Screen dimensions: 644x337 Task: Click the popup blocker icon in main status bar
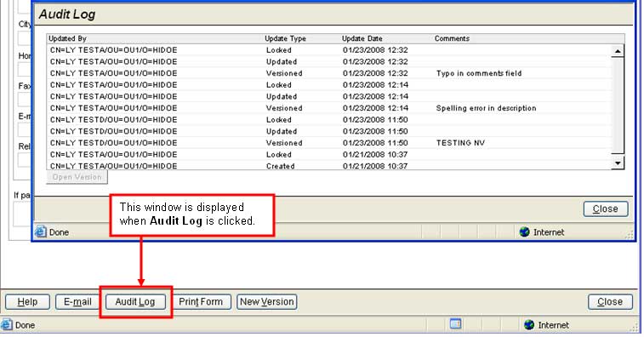click(x=455, y=324)
